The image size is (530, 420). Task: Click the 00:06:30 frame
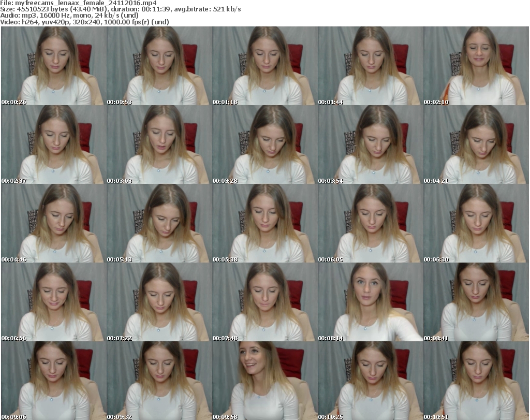[x=476, y=224]
